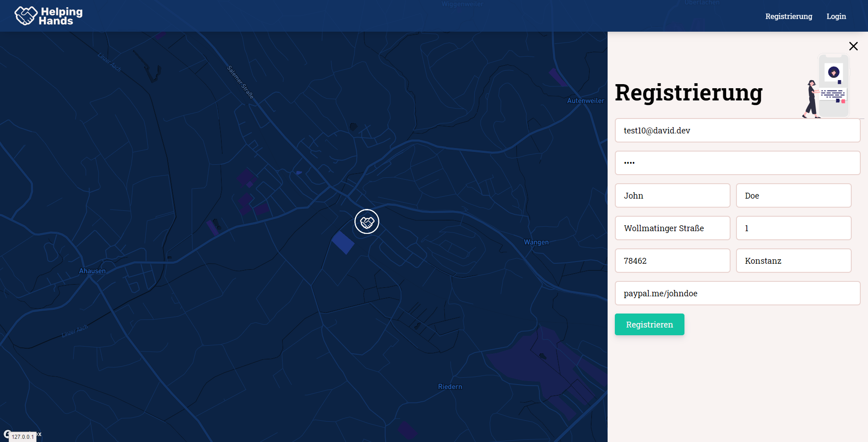The height and width of the screenshot is (442, 868).
Task: Close the registration panel
Action: (x=853, y=46)
